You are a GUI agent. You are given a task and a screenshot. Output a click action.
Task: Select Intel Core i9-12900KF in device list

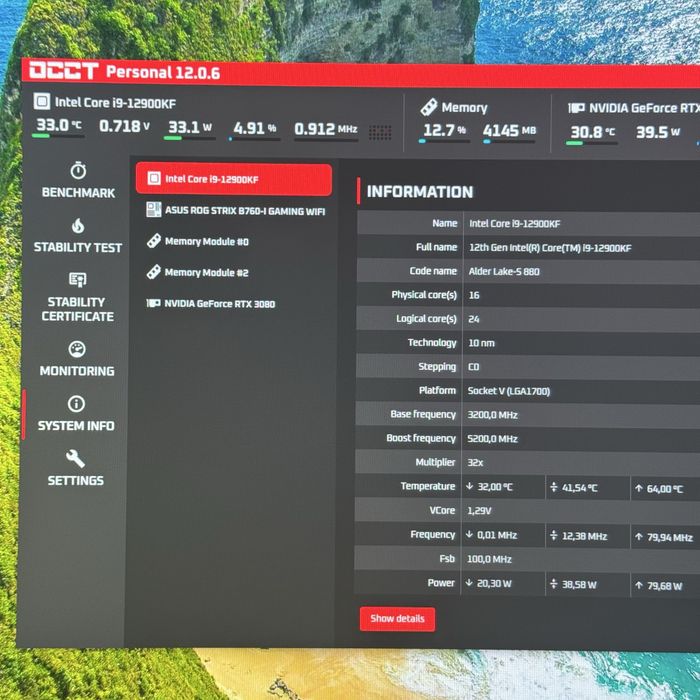[234, 179]
